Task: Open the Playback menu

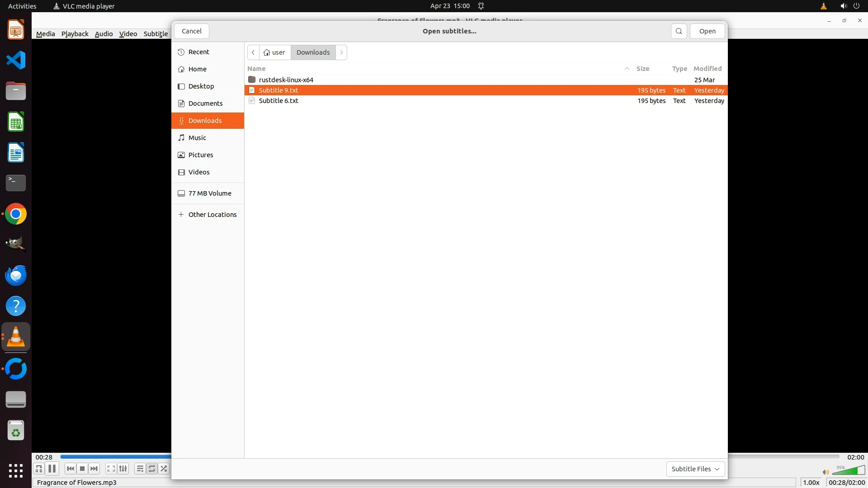Action: point(75,34)
